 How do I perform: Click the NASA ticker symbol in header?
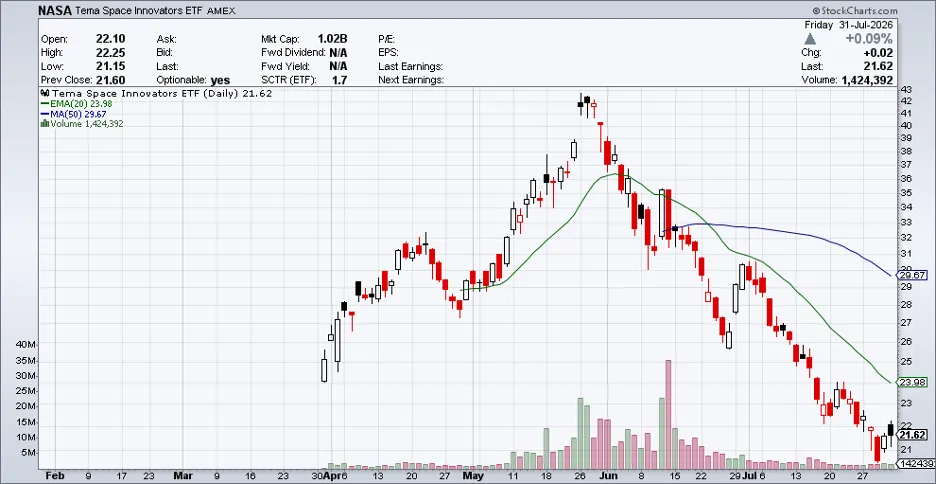tap(52, 11)
